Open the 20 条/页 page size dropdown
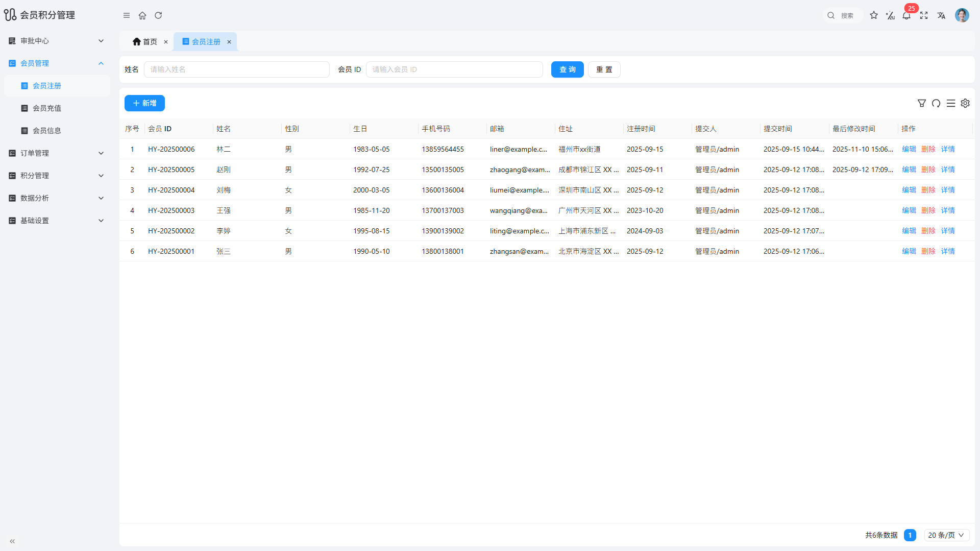Image resolution: width=980 pixels, height=551 pixels. (x=946, y=535)
